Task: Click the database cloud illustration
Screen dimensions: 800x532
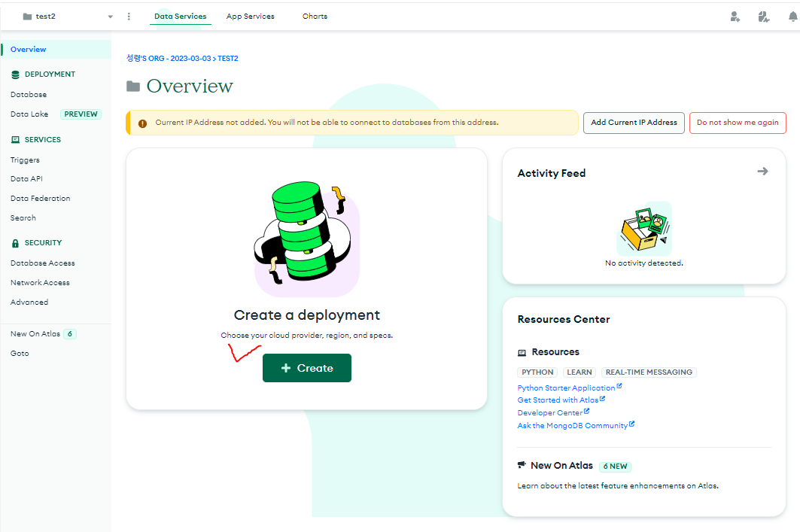Action: click(306, 239)
